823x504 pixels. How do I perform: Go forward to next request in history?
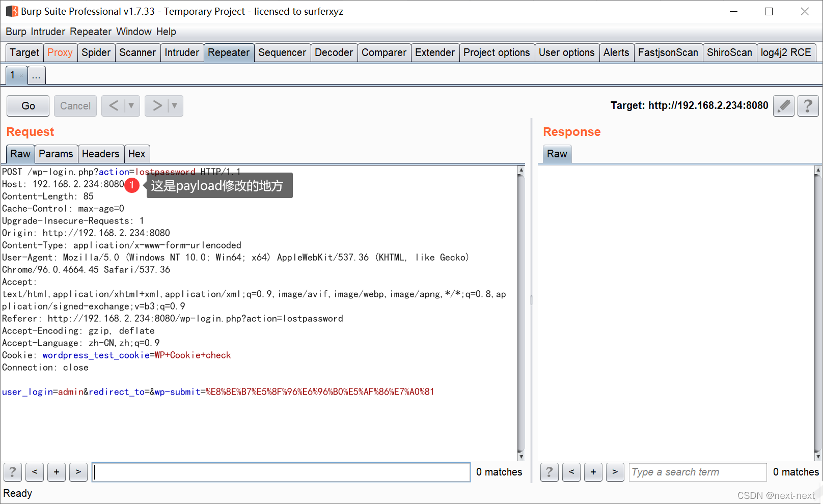click(157, 106)
